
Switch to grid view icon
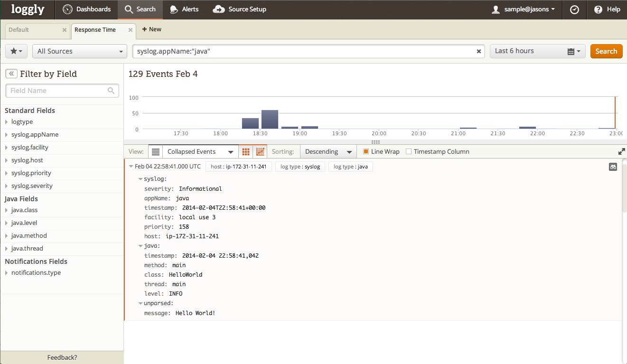coord(246,152)
